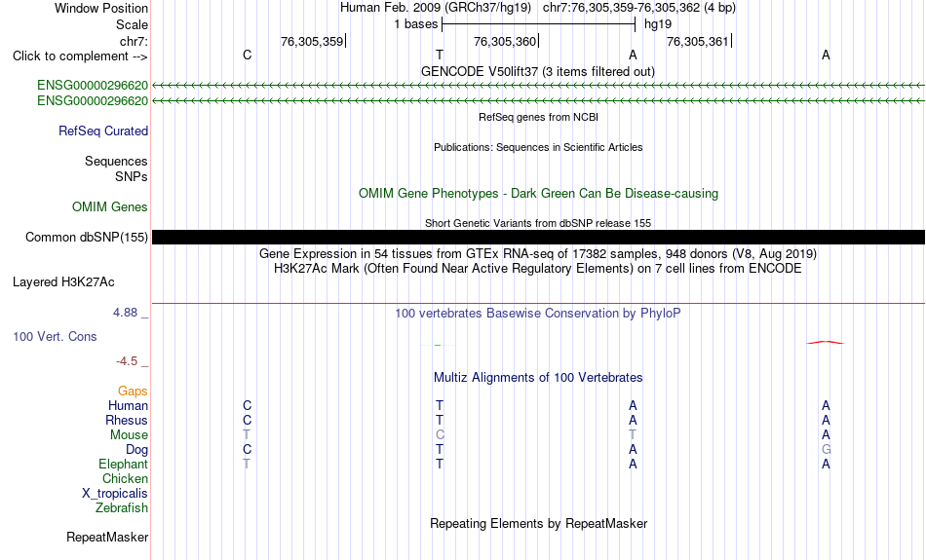Click the Human species label
This screenshot has width=926, height=560.
point(128,406)
